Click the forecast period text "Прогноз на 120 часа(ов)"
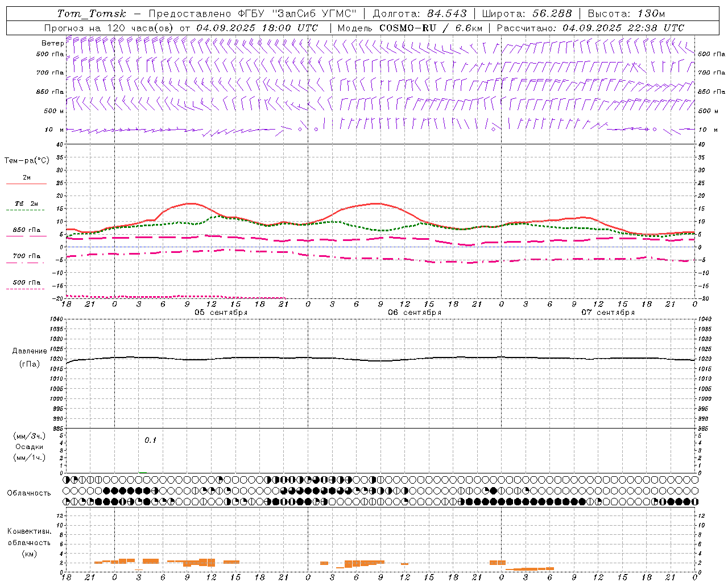 [x=109, y=28]
